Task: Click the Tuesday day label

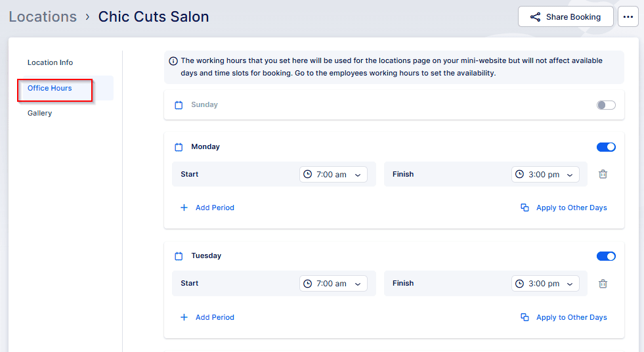Action: tap(206, 255)
